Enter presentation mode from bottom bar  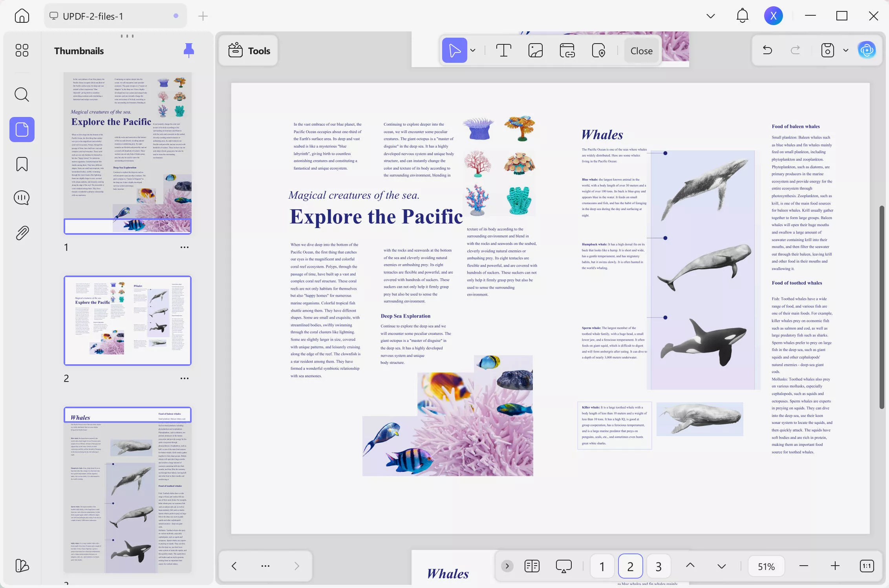click(x=563, y=566)
